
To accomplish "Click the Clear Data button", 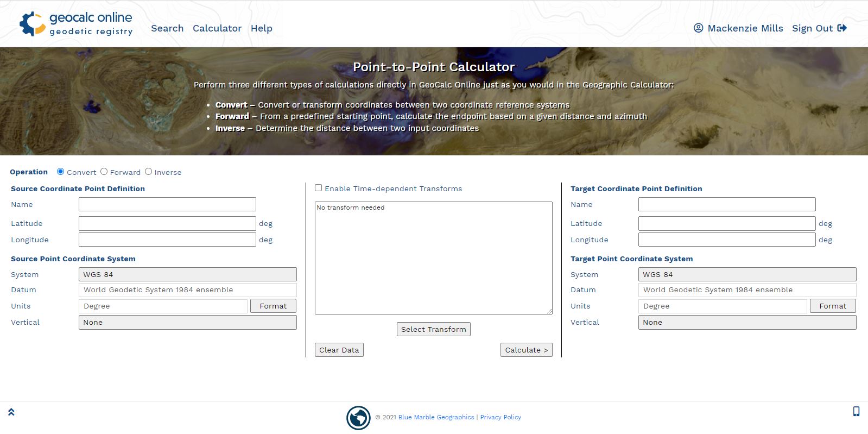I will coord(339,350).
